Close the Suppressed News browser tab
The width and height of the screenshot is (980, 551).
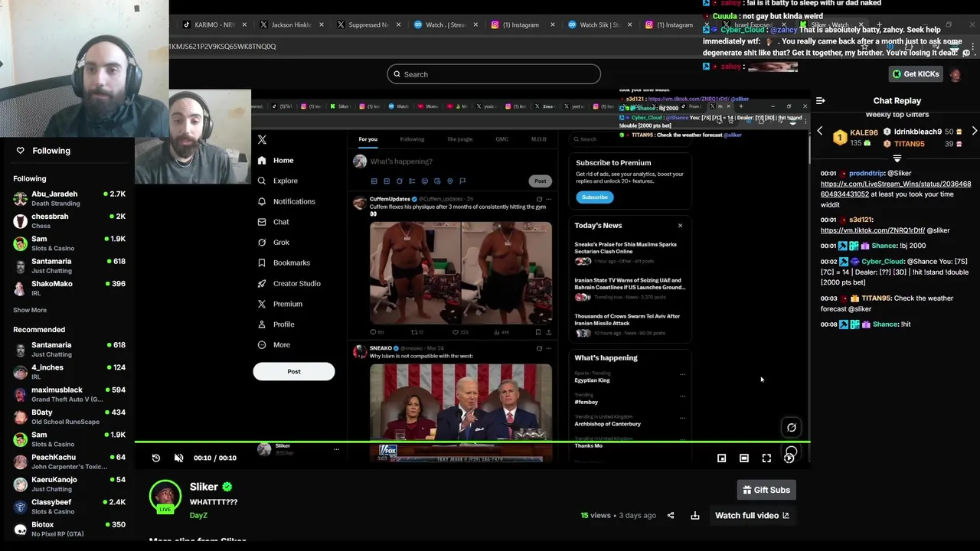pos(398,24)
